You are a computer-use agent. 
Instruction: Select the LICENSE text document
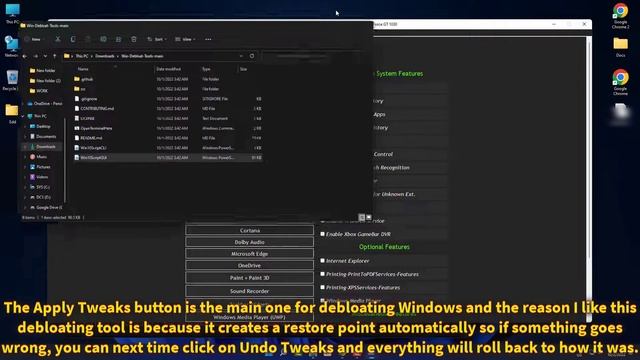click(168, 118)
